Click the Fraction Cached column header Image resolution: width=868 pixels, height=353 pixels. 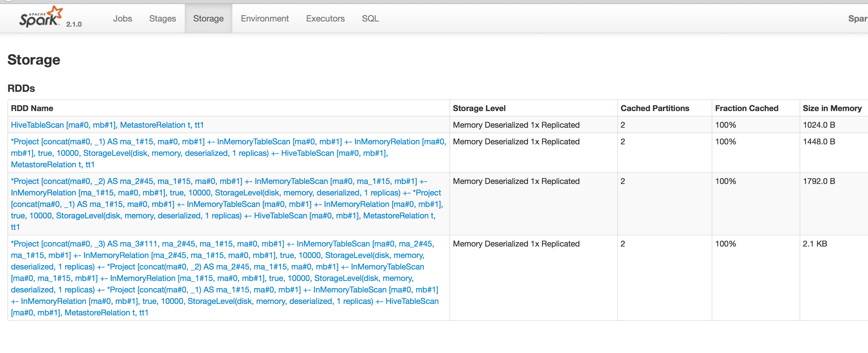pyautogui.click(x=746, y=108)
